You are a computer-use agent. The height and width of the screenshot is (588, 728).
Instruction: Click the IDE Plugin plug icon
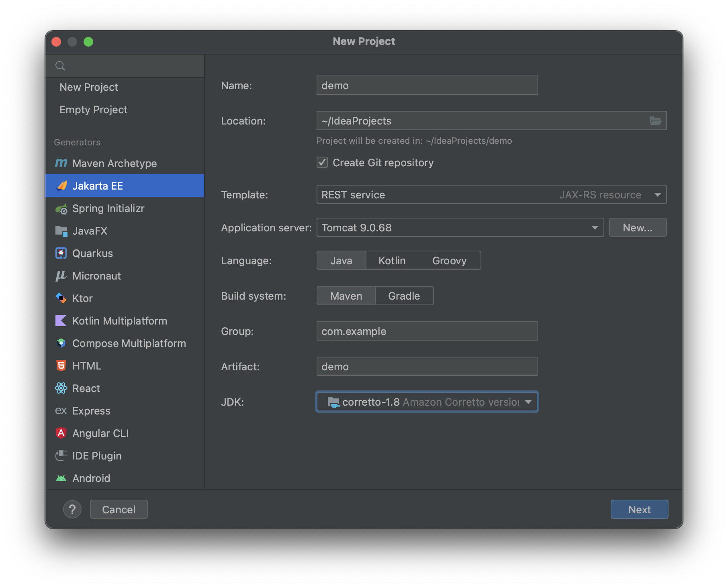click(x=61, y=455)
